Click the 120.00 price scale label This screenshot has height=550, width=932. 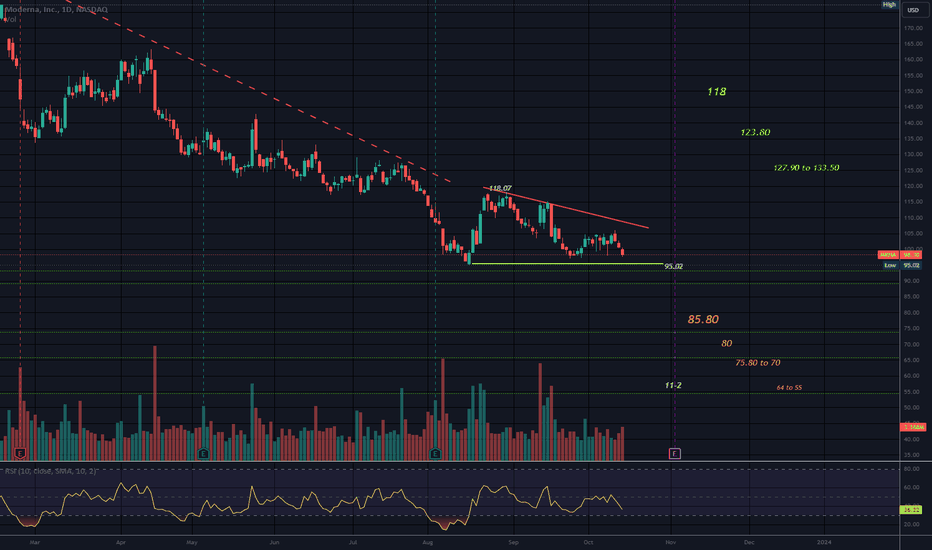tap(912, 186)
